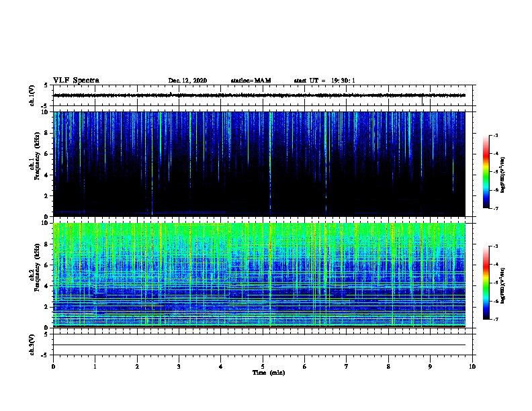Click the ch.1 voltage waveform trace

click(x=259, y=95)
